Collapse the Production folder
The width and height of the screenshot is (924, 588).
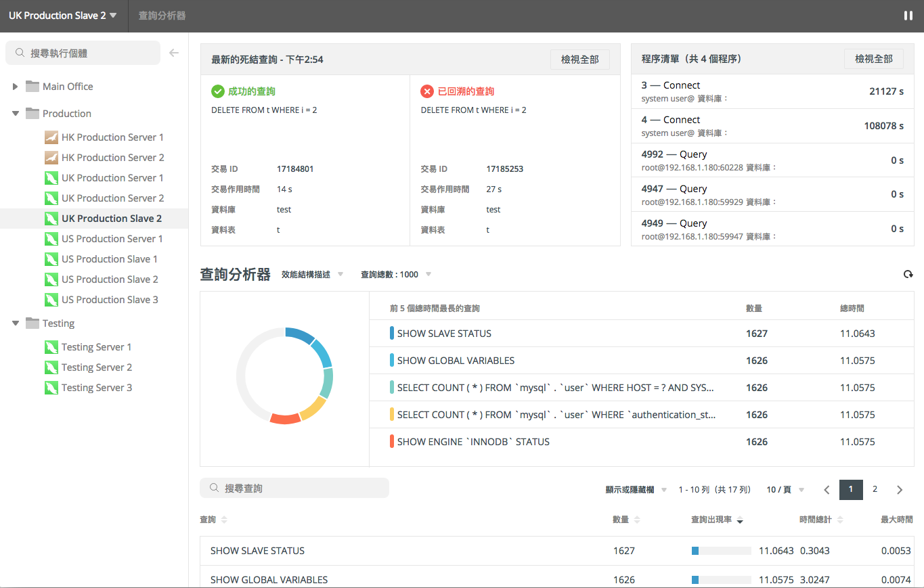[16, 113]
